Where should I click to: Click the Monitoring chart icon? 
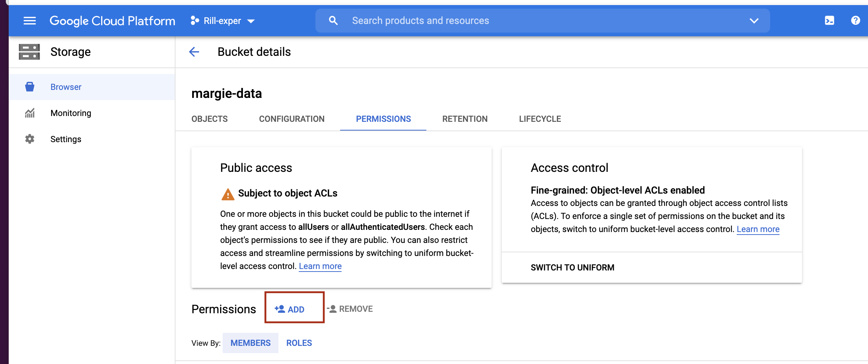[x=30, y=113]
